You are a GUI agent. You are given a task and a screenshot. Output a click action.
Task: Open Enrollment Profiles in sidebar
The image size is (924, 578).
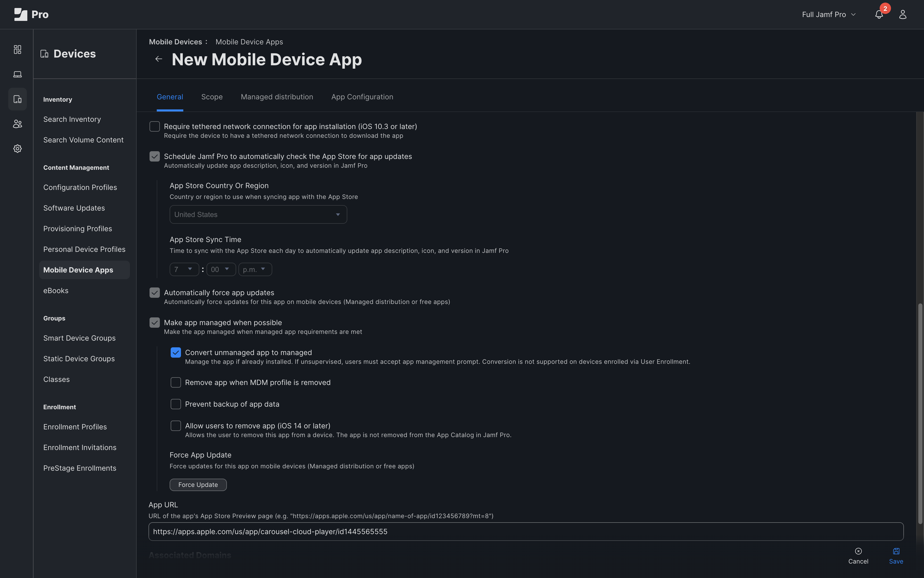[75, 427]
